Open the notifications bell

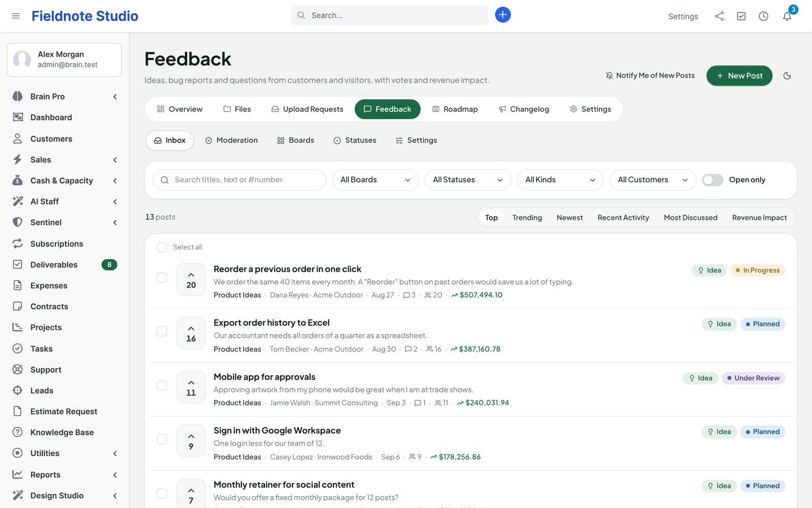coord(787,16)
